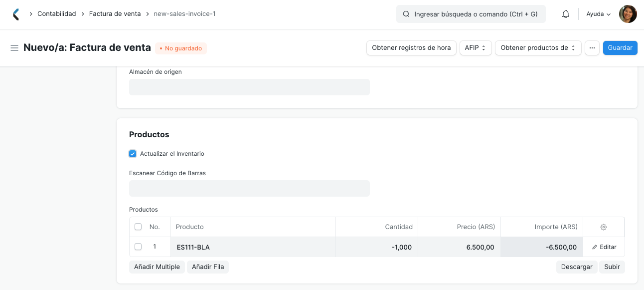Viewport: 644px width, 290px height.
Task: Edit row ES111-BLA with the pencil icon
Action: point(604,247)
